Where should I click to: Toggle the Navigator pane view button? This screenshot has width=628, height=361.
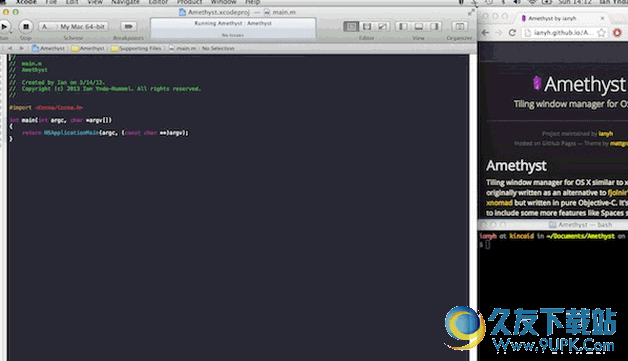(x=403, y=27)
